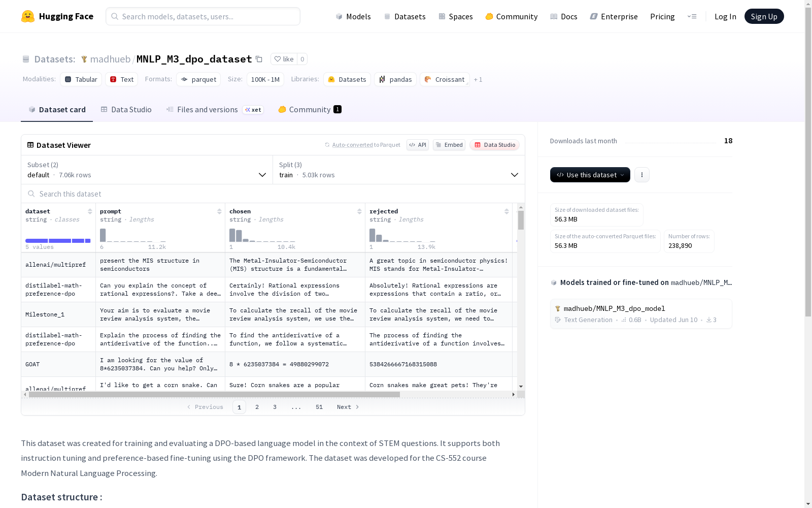Screen dimensions: 812x508
Task: Sort the chosen column
Action: click(359, 211)
